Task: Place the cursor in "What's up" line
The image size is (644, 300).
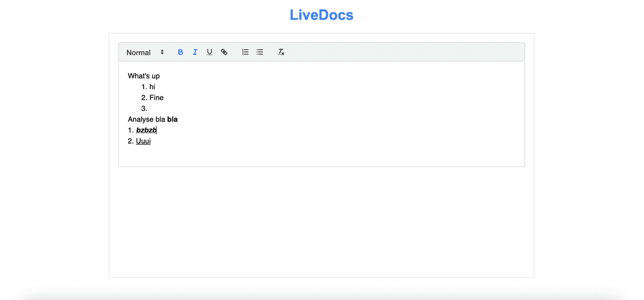Action: click(x=144, y=76)
